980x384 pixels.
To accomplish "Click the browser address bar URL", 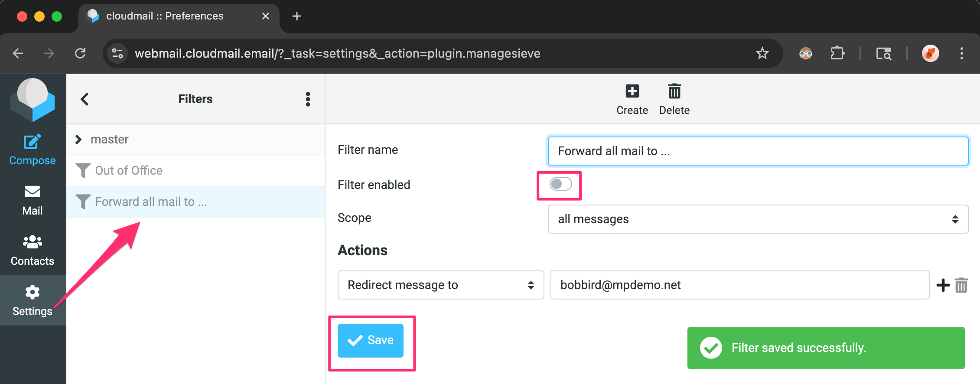I will coord(338,53).
